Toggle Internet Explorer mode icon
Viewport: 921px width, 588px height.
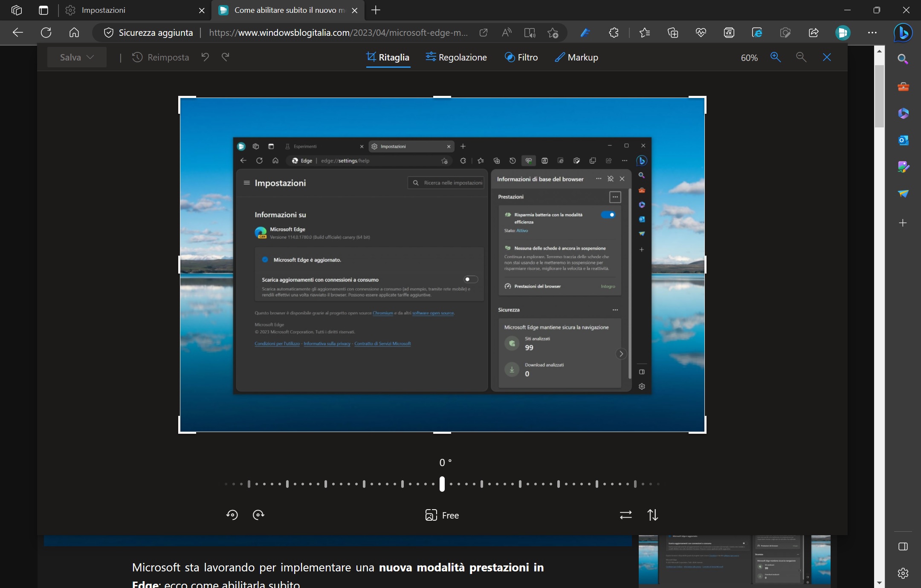pyautogui.click(x=757, y=33)
